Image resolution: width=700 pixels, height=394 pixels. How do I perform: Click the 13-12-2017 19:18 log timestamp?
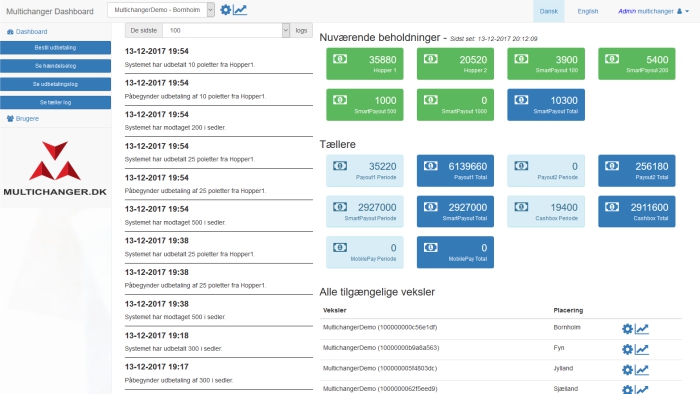tap(157, 336)
